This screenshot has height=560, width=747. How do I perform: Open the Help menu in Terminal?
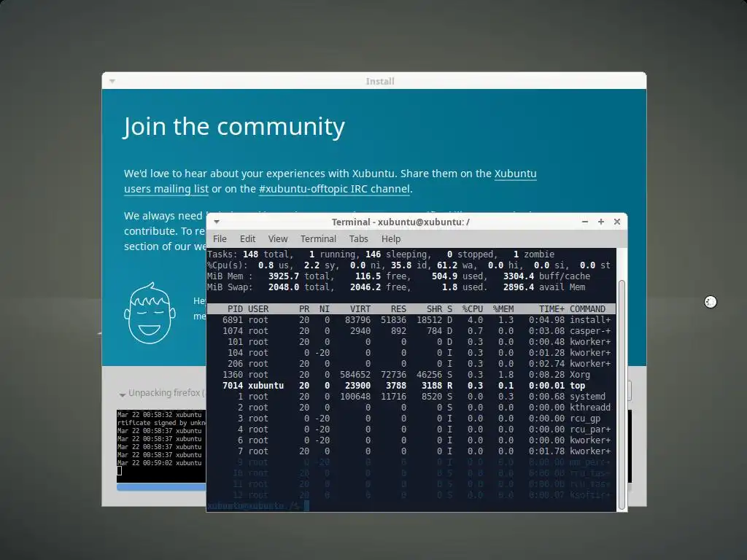coord(391,238)
